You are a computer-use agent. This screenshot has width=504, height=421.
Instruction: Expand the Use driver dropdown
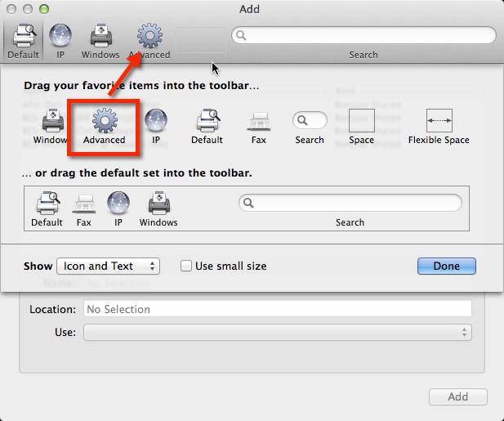pos(277,332)
